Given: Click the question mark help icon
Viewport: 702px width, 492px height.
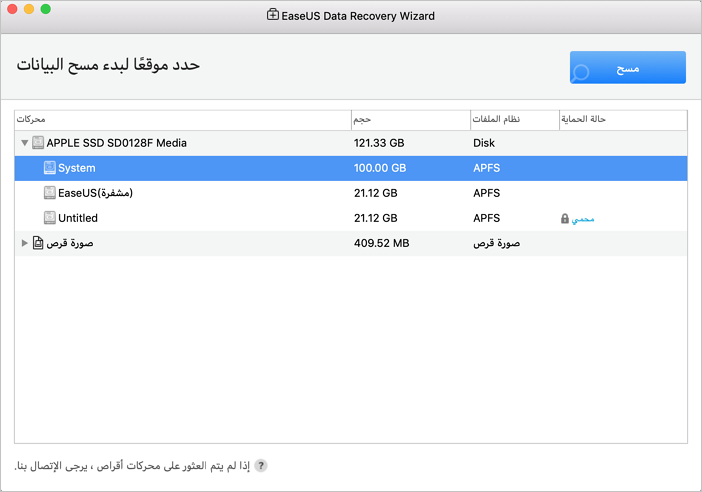Looking at the screenshot, I should click(261, 466).
